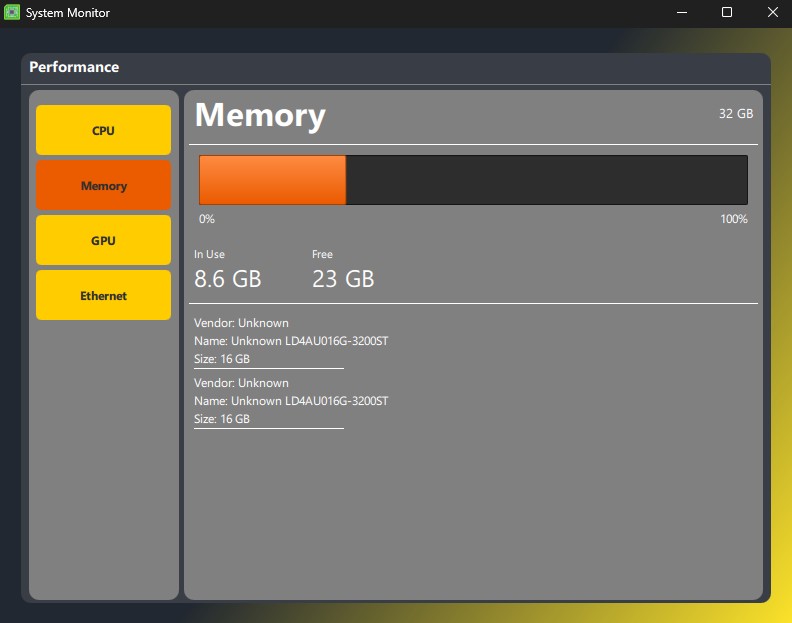Viewport: 792px width, 623px height.
Task: Click the memory usage progress bar
Action: tap(473, 180)
